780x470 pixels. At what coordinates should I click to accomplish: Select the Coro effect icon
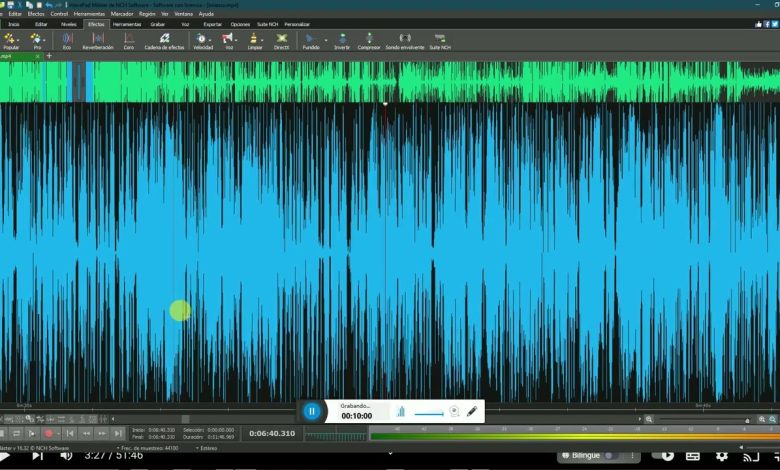pyautogui.click(x=129, y=41)
